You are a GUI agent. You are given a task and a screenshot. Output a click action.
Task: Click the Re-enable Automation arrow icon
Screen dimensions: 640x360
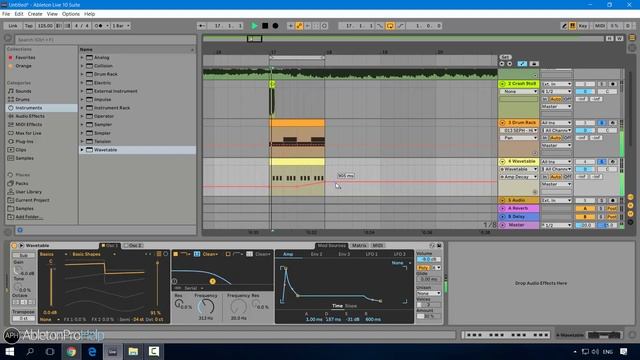308,26
